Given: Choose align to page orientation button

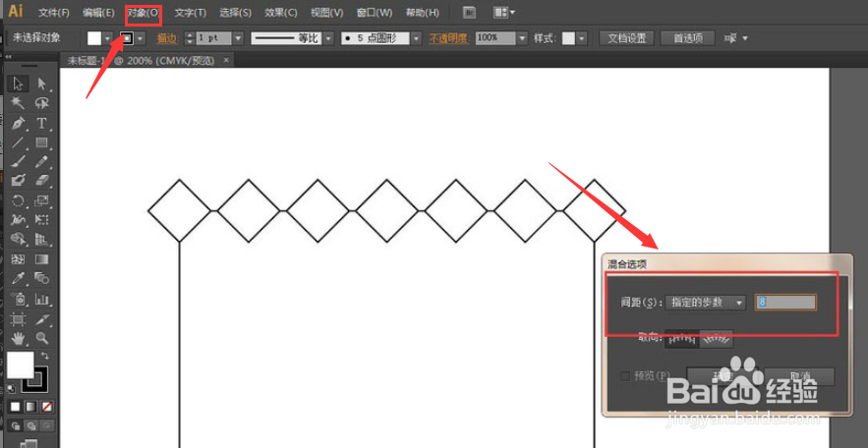Looking at the screenshot, I should pos(681,339).
